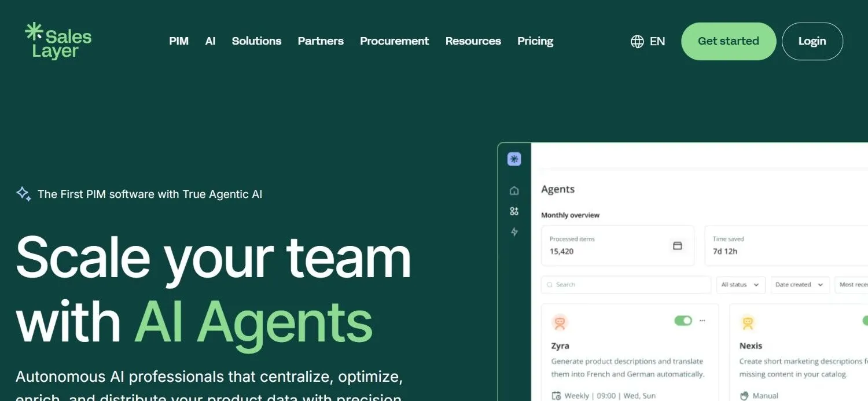
Task: Click the Processed items card icon
Action: pyautogui.click(x=678, y=246)
